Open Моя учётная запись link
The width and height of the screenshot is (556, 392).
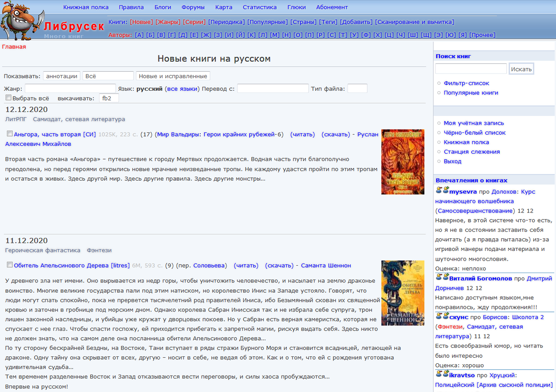pyautogui.click(x=474, y=123)
